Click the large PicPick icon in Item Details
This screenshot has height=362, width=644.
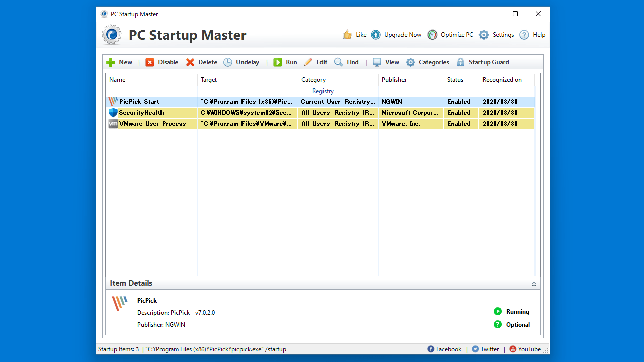click(x=120, y=303)
